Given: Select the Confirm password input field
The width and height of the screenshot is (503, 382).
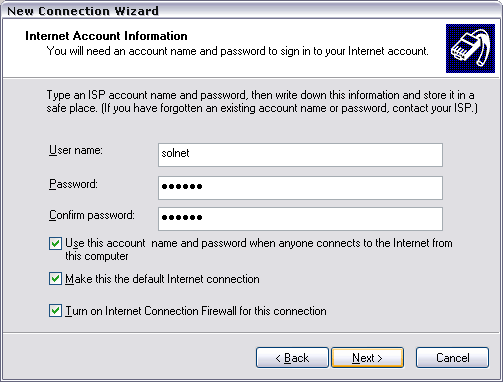Looking at the screenshot, I should coord(300,219).
